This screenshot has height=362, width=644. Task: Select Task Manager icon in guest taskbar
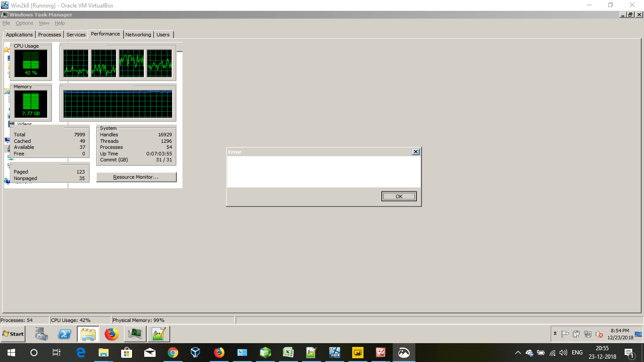pyautogui.click(x=135, y=334)
